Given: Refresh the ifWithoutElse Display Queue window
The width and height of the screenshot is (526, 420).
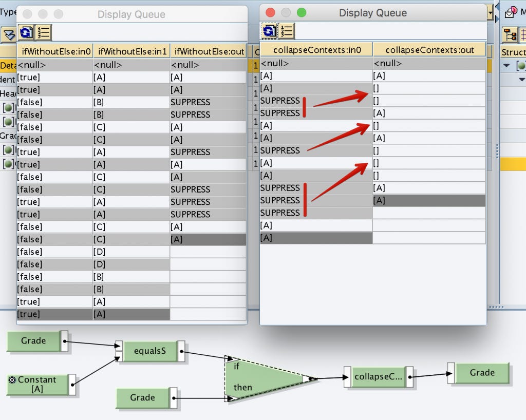Looking at the screenshot, I should [26, 33].
